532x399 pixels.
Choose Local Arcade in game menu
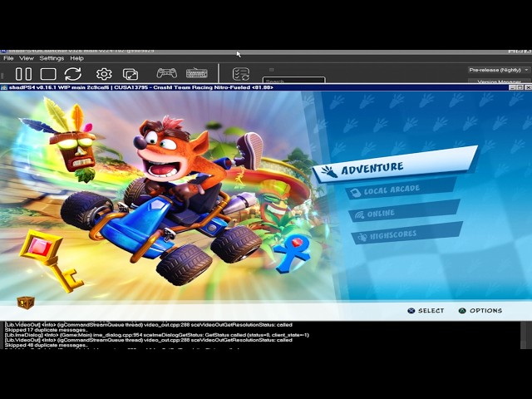coord(401,189)
